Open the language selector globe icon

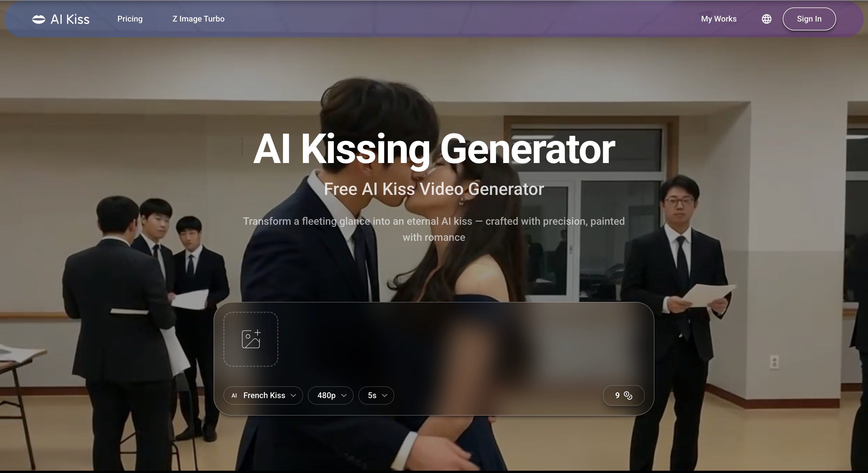tap(766, 19)
